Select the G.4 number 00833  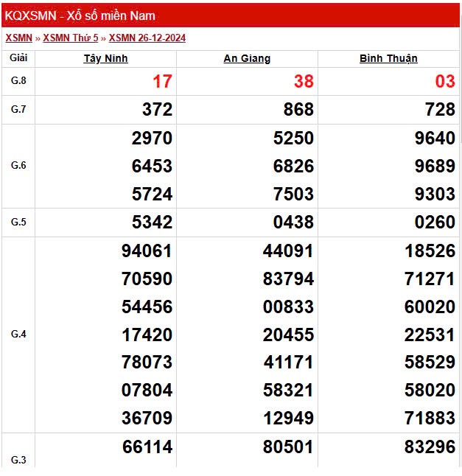coord(288,307)
